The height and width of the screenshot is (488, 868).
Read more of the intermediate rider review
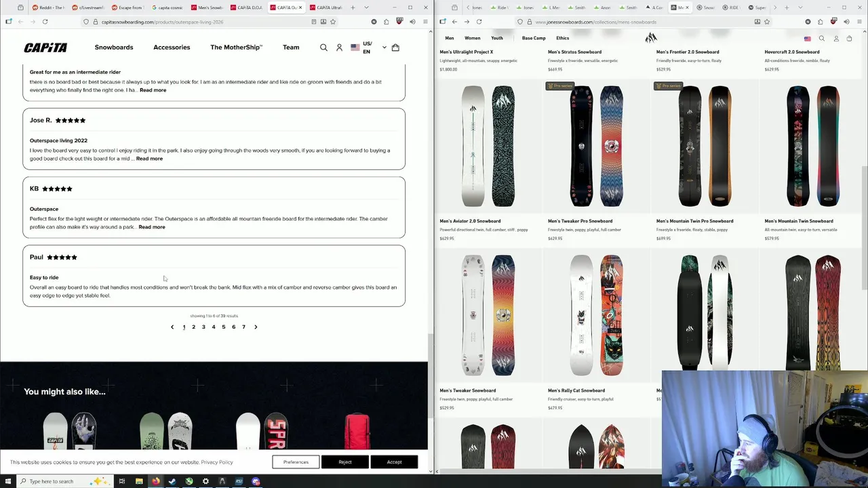point(153,90)
